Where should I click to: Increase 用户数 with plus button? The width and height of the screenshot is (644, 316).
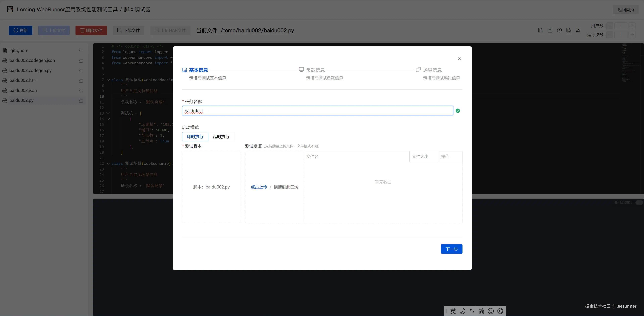pos(632,26)
